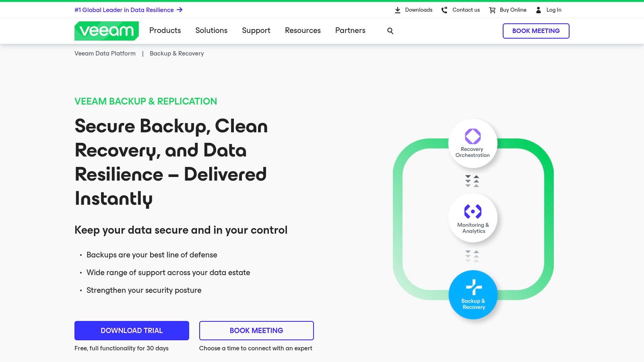Select the Monitoring & Analytics circle icon
Screen dimensions: 644x362
coord(473,218)
